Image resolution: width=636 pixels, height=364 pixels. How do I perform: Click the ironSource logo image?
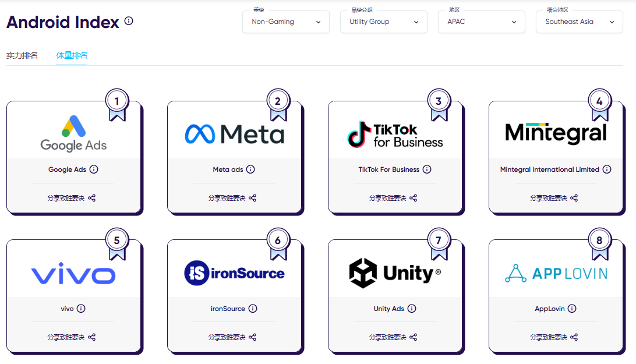coord(234,273)
